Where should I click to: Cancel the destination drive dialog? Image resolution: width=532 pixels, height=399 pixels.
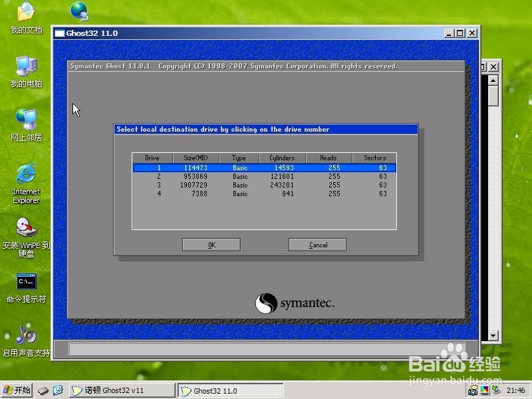[318, 245]
